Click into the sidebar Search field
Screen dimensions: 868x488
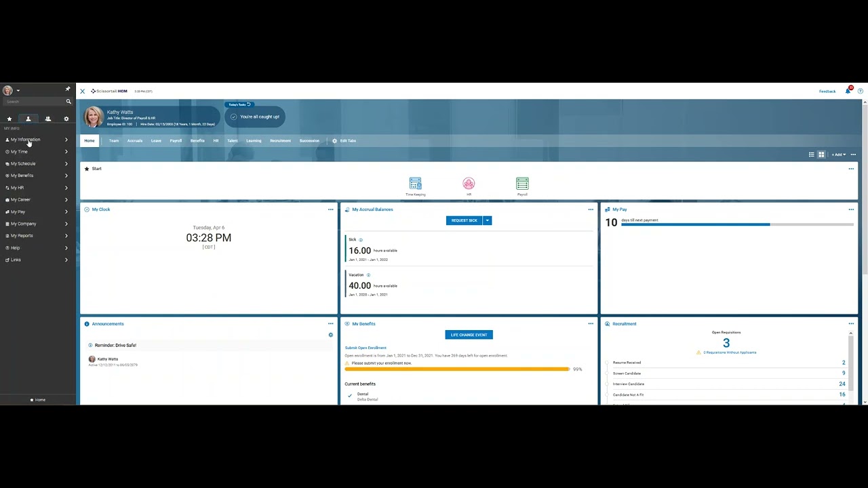coord(34,102)
